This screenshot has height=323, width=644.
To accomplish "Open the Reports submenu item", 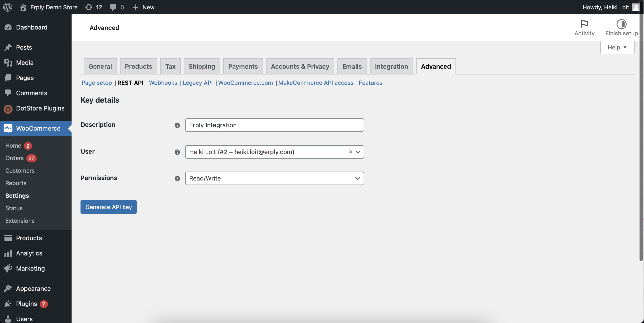I will click(x=16, y=183).
